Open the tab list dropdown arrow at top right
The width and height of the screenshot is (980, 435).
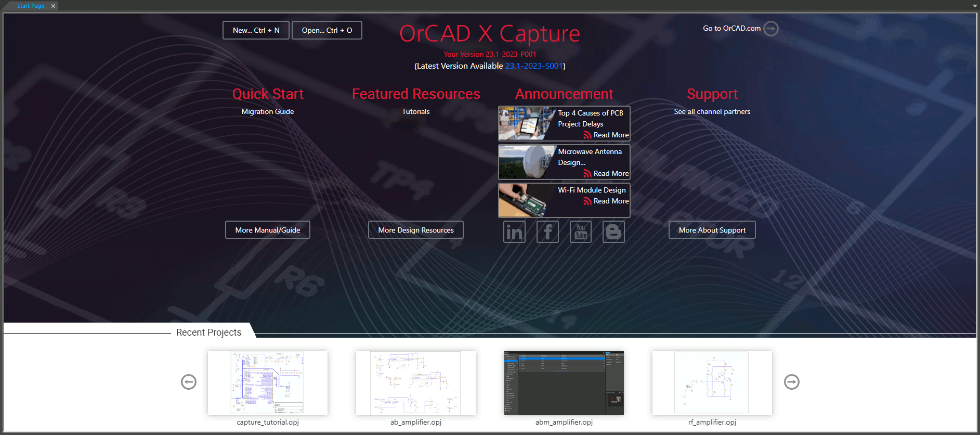974,6
